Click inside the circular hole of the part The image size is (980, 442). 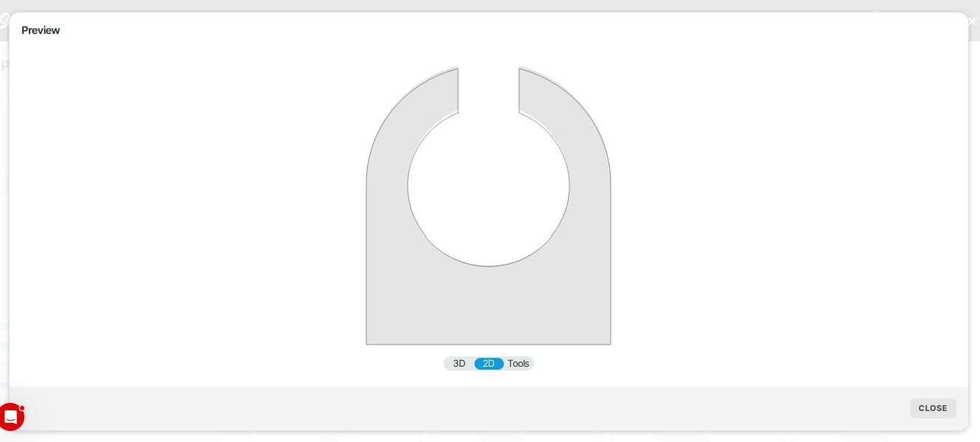coord(488,187)
